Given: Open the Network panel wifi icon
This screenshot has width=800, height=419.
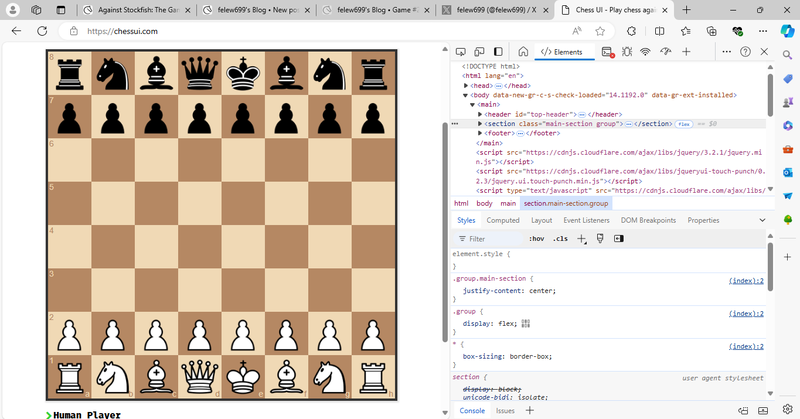Looking at the screenshot, I should click(x=646, y=52).
